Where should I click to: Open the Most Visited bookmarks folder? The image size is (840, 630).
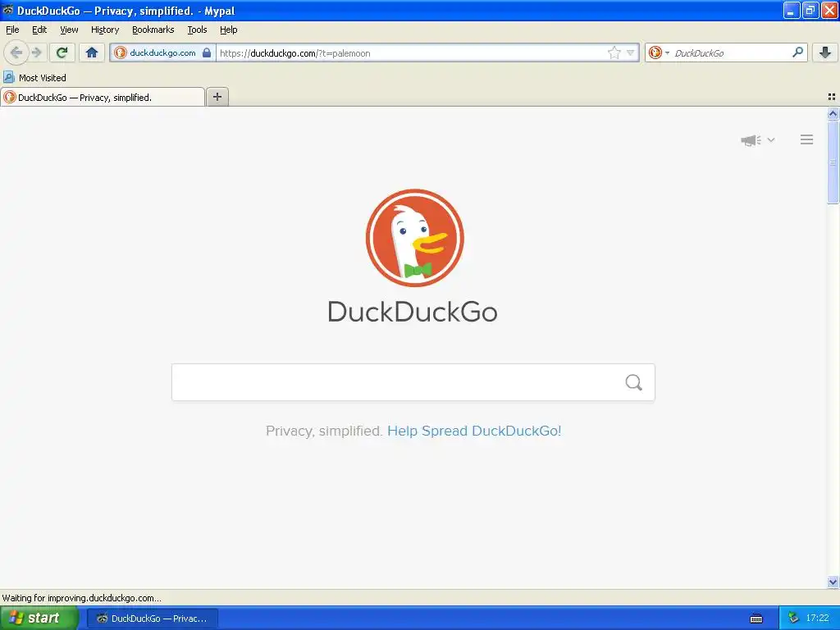(x=34, y=78)
